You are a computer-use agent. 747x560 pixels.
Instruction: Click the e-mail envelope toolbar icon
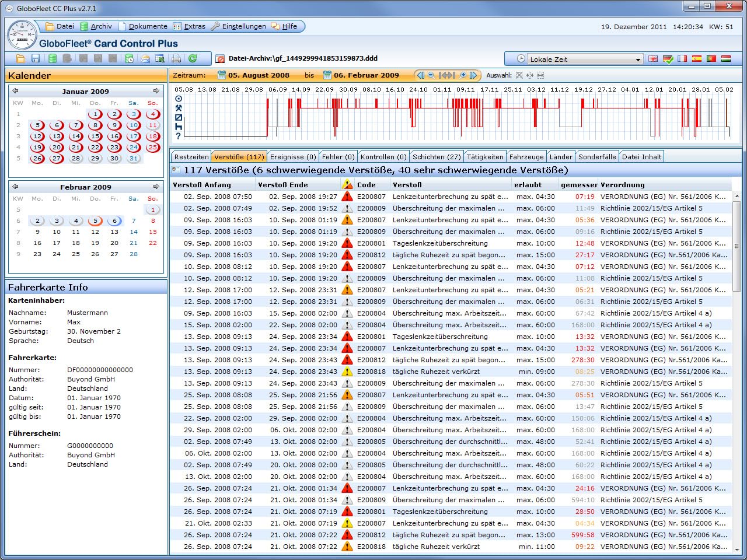145,58
